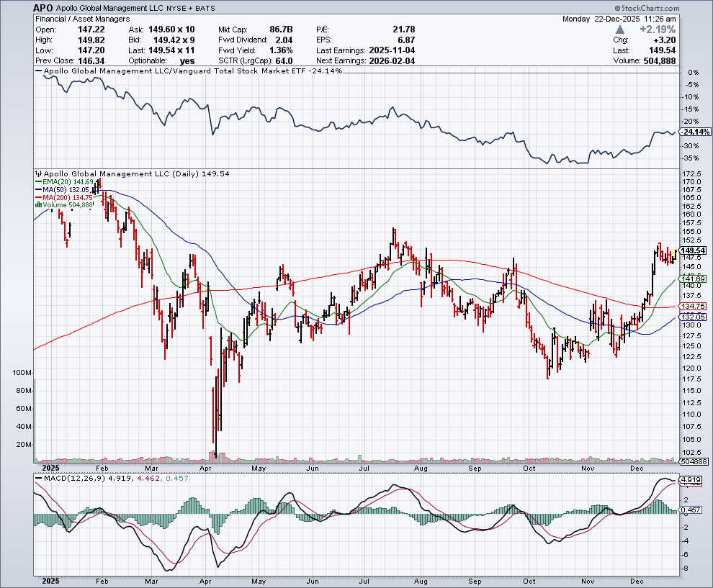Click the blue MA(50) legend line marker
Image resolution: width=713 pixels, height=588 pixels.
(x=39, y=190)
